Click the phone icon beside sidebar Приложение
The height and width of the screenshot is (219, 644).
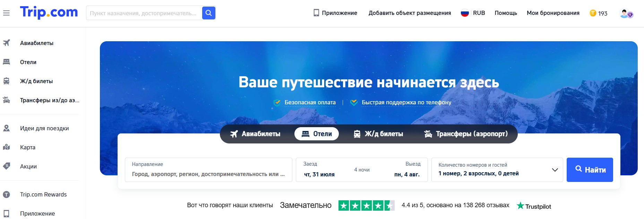[7, 213]
